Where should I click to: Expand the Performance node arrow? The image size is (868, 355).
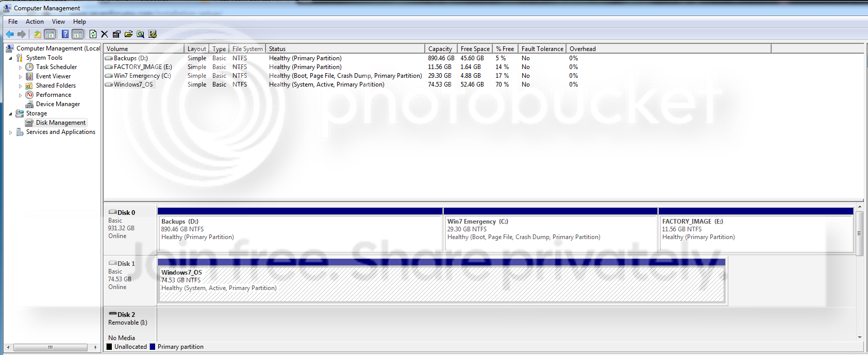20,95
